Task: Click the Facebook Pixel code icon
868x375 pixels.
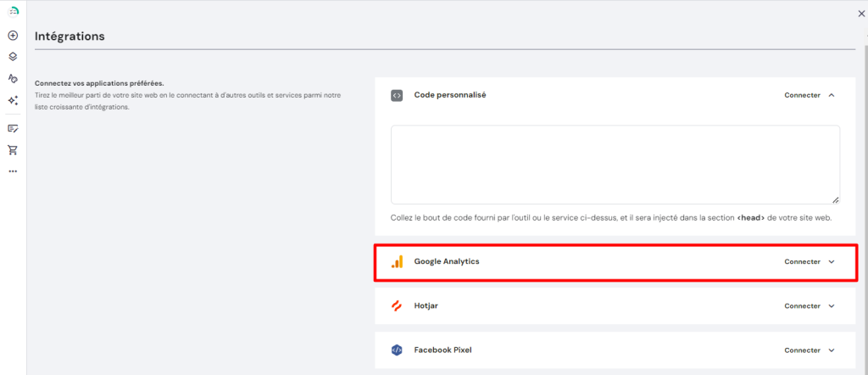Action: (397, 350)
